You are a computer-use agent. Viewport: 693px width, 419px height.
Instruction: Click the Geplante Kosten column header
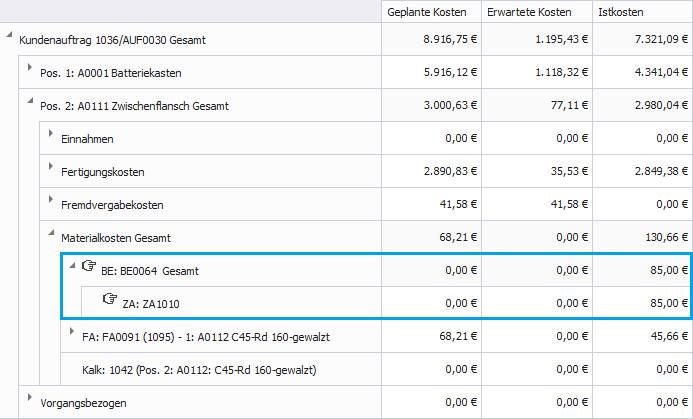click(x=425, y=12)
